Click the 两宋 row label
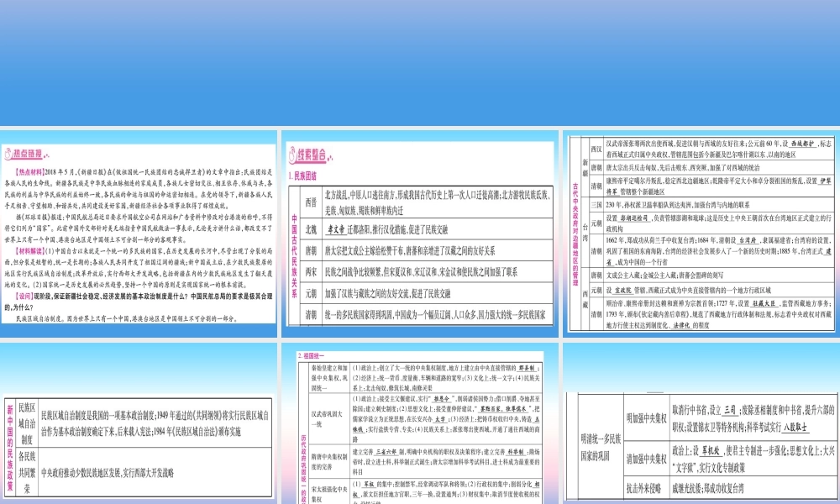Viewport: 840px width, 504px height. (312, 272)
